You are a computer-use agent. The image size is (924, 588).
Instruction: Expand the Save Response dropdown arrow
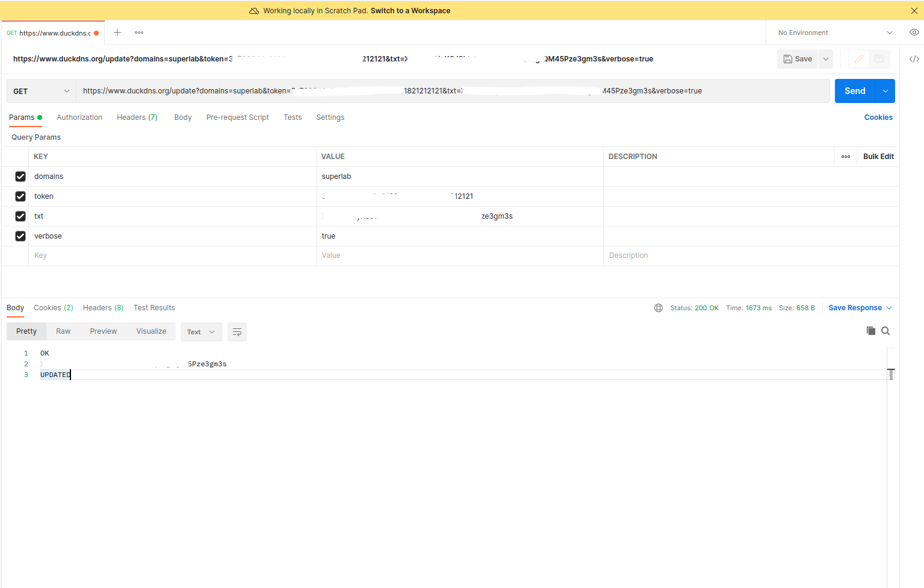pos(889,308)
